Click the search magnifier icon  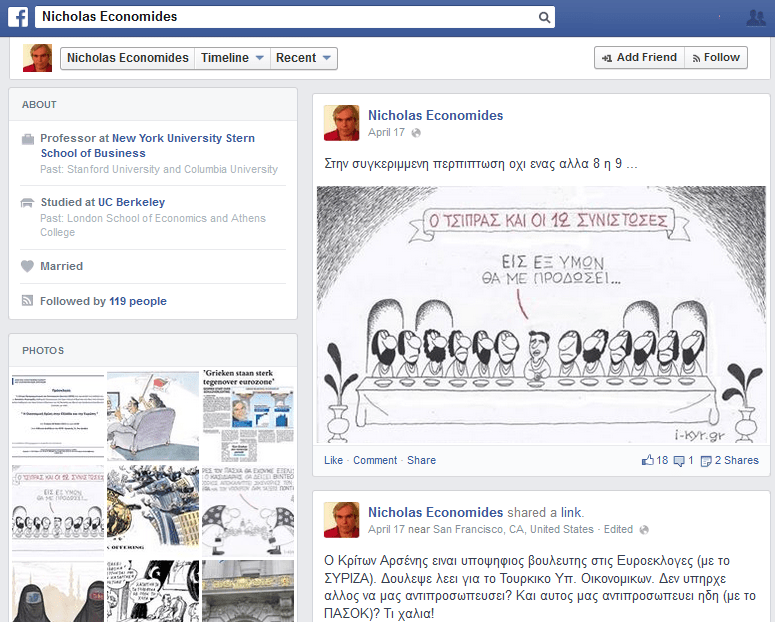coord(544,17)
